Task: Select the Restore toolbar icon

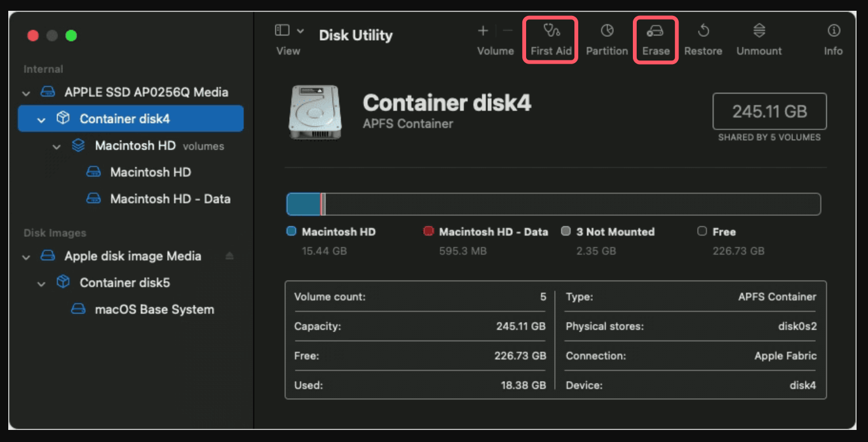Action: pyautogui.click(x=703, y=38)
